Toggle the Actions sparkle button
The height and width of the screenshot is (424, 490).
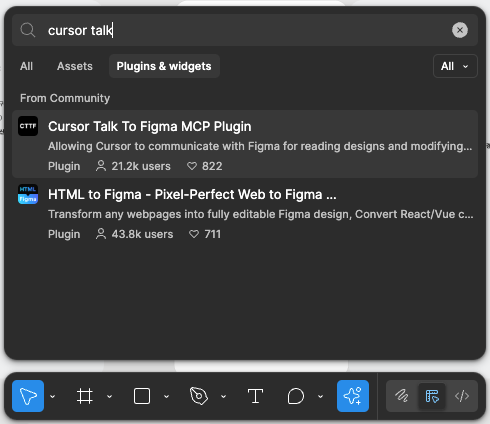353,396
